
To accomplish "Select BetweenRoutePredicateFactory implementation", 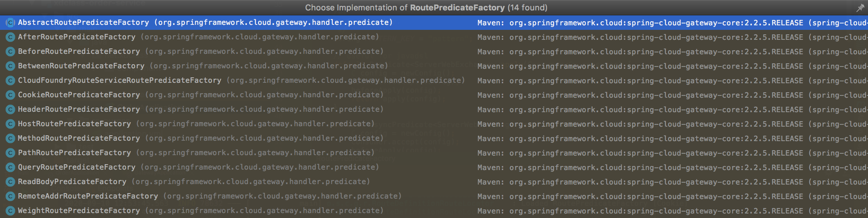I will (x=81, y=66).
